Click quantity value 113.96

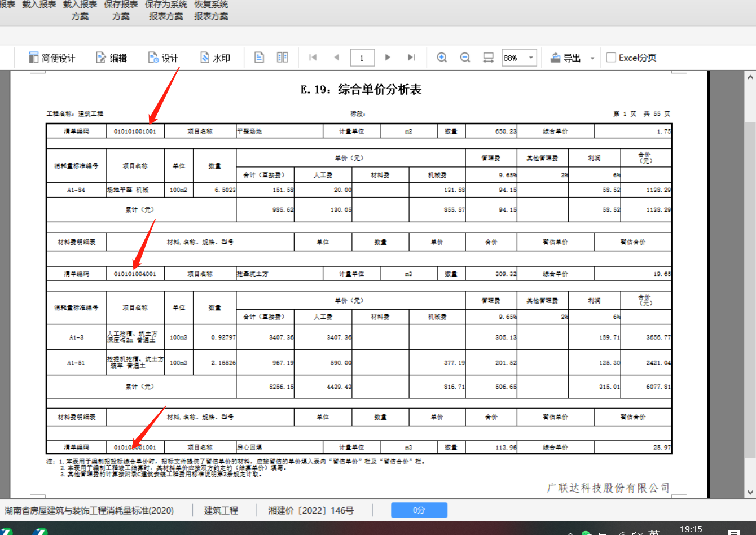pyautogui.click(x=506, y=447)
